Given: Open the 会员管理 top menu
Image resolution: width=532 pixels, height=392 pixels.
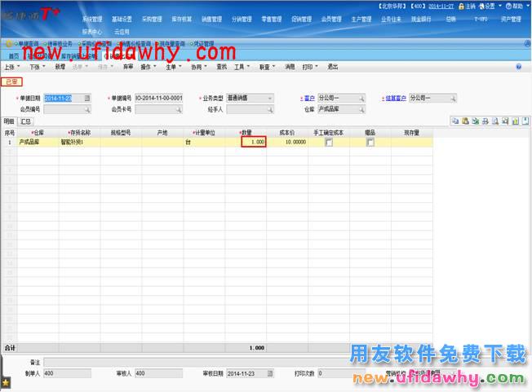Looking at the screenshot, I should (x=331, y=19).
